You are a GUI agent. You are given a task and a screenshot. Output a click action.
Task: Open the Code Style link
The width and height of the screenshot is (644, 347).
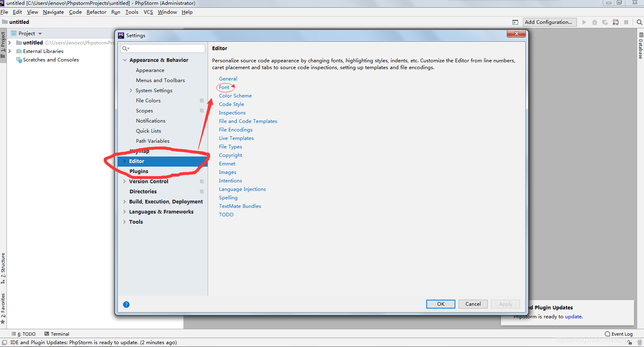232,104
